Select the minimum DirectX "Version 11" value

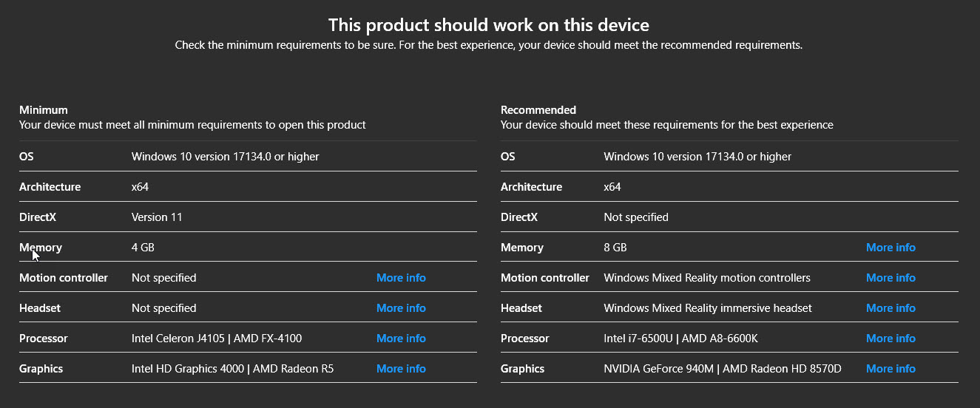coord(157,217)
